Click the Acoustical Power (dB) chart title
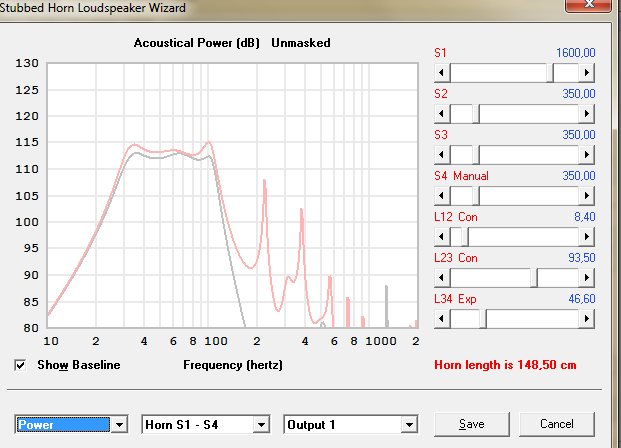This screenshot has width=621, height=448. [x=197, y=43]
